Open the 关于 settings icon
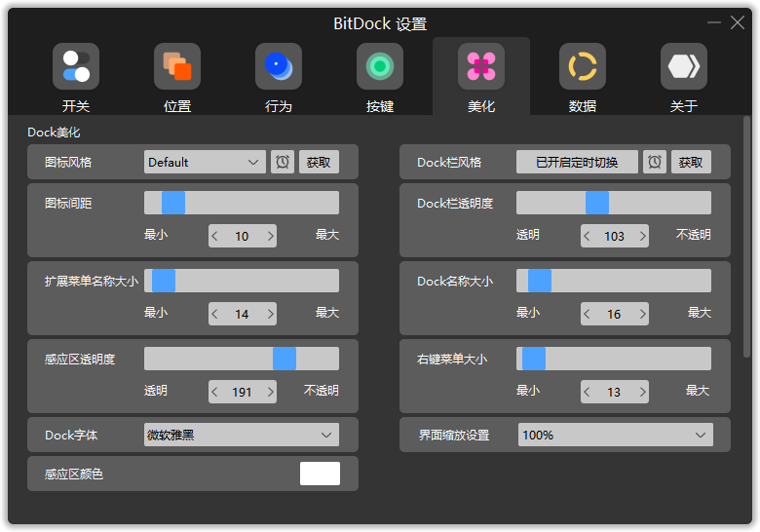Image resolution: width=760 pixels, height=532 pixels. click(x=684, y=66)
